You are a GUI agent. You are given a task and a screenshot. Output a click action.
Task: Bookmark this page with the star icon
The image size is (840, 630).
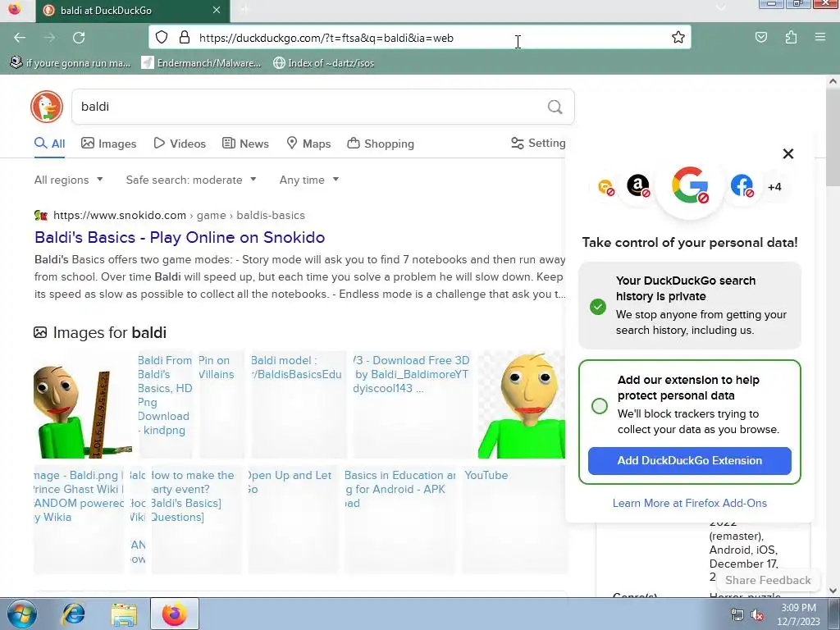click(678, 37)
